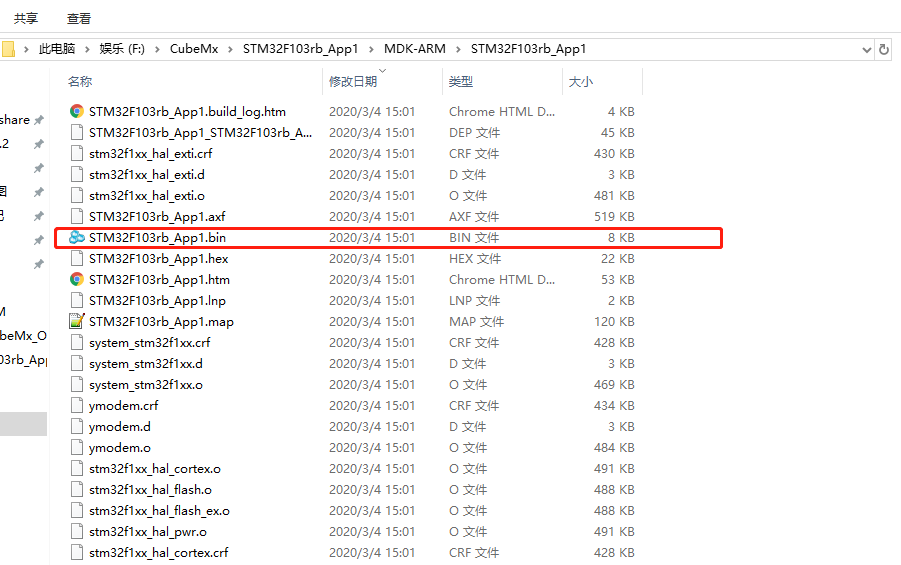This screenshot has width=901, height=565.
Task: Select file icon of stm32f1xx_hal_cortex.o
Action: click(76, 468)
